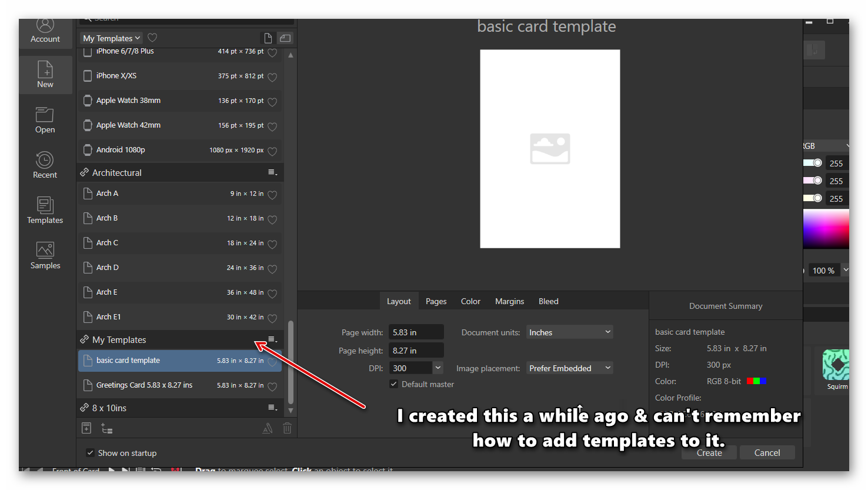The height and width of the screenshot is (490, 868).
Task: Select the Arch D preset
Action: click(180, 268)
